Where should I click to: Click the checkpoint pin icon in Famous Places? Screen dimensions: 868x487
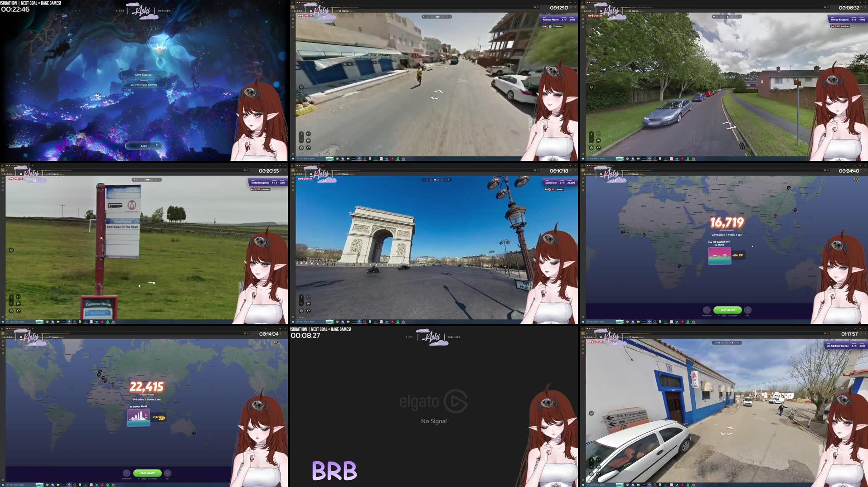[308, 140]
